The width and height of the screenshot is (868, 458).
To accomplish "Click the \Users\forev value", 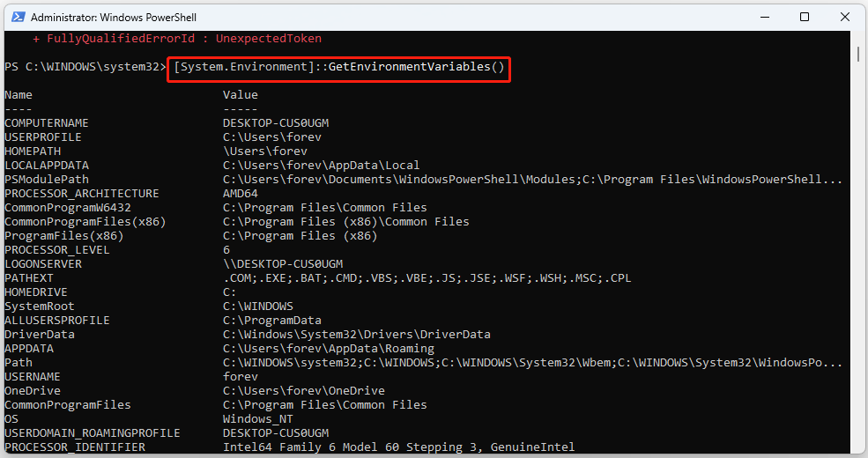I will (265, 151).
